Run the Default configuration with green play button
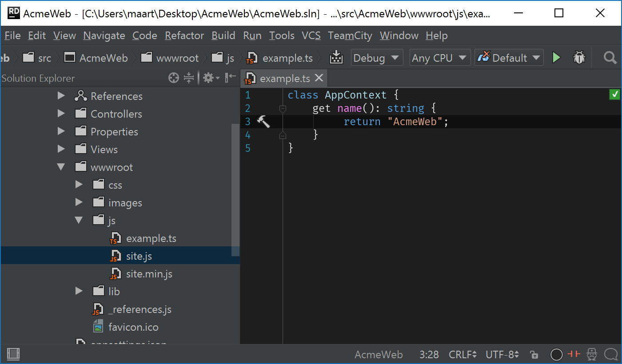 tap(556, 58)
